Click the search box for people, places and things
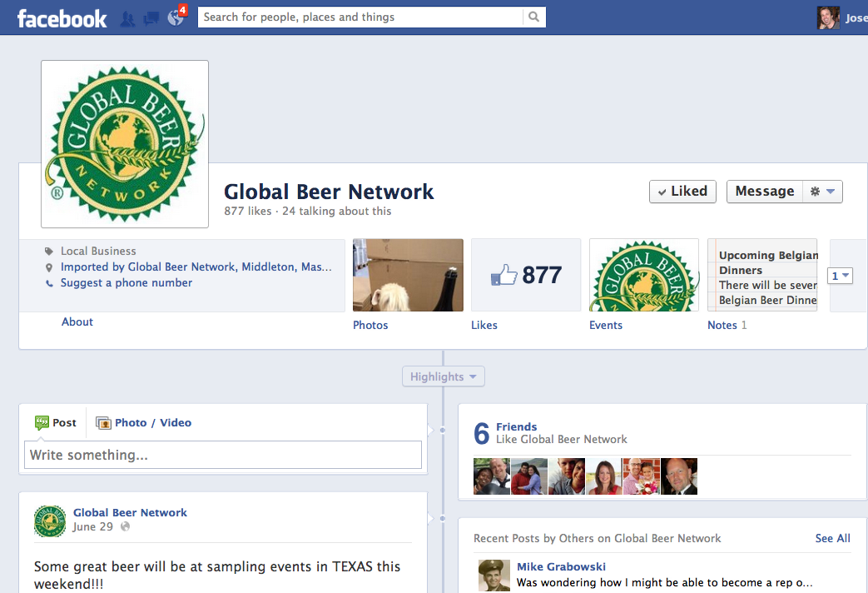The width and height of the screenshot is (868, 593). [x=360, y=17]
